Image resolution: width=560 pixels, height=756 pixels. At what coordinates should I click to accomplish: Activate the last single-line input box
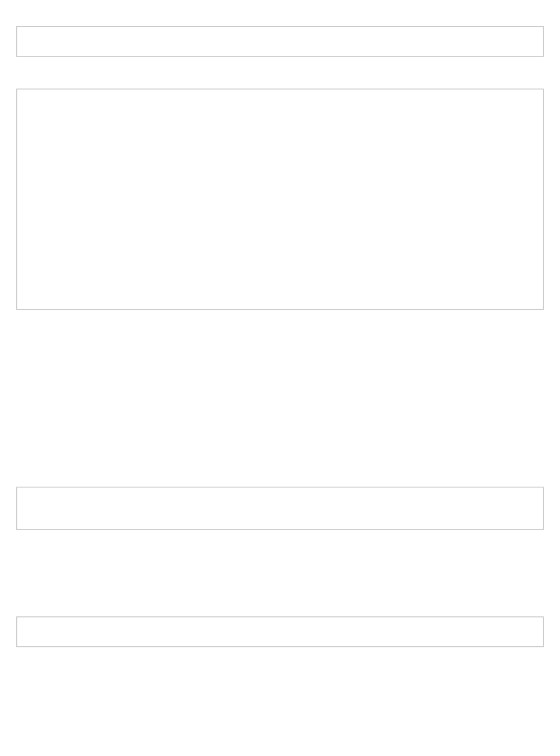280,632
